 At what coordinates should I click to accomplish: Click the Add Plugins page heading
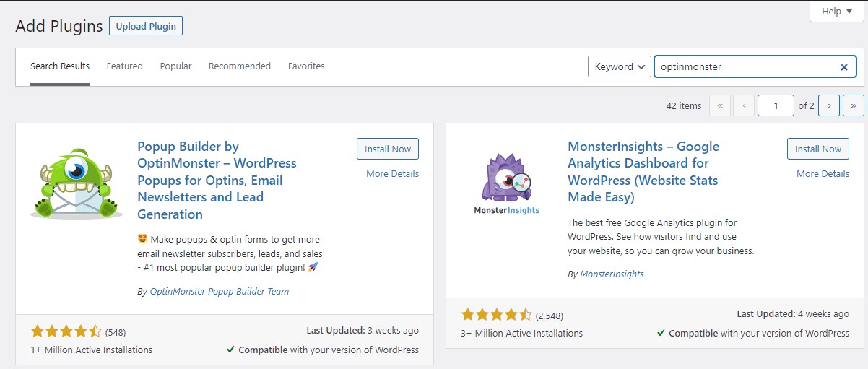pos(59,27)
